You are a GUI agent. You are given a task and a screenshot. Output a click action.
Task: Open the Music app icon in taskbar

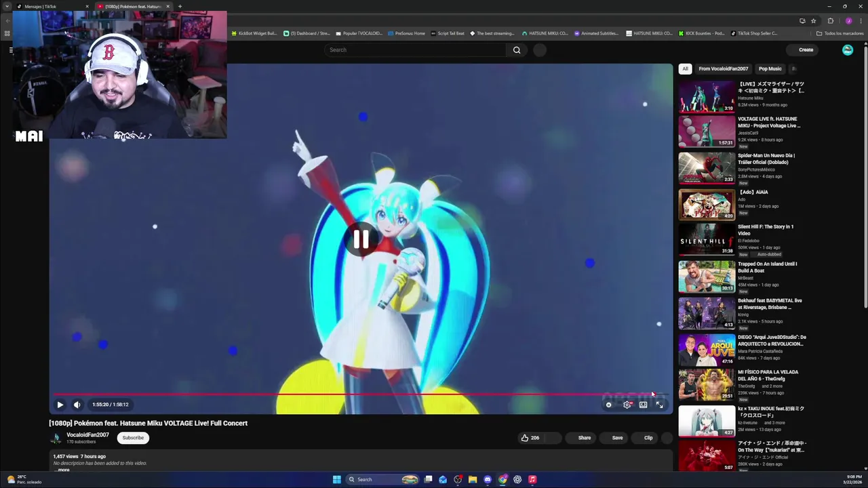click(x=532, y=479)
